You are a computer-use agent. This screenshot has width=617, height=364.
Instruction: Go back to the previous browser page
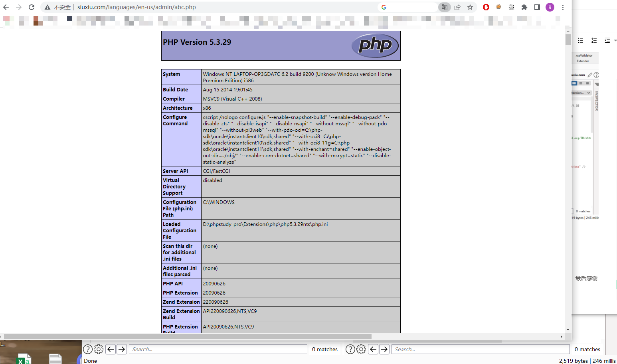6,7
